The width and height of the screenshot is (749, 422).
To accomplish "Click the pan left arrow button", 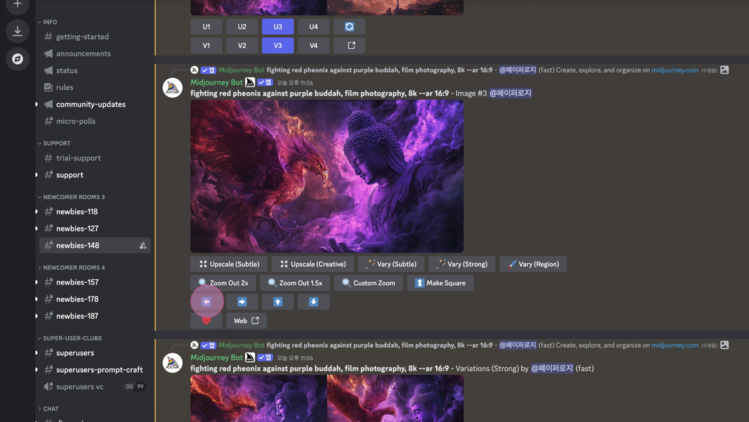I will tap(206, 302).
